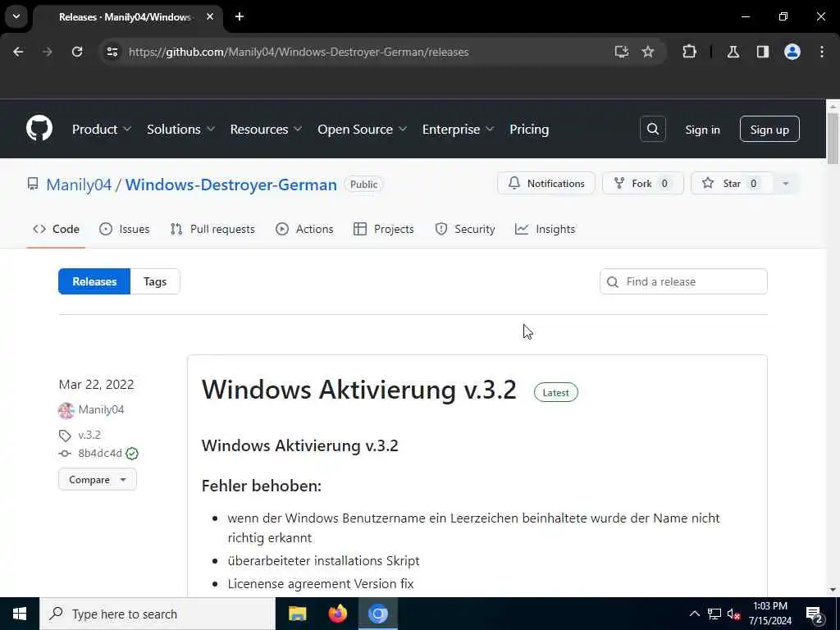This screenshot has height=630, width=840.
Task: Open the Insights tab
Action: [x=545, y=230]
